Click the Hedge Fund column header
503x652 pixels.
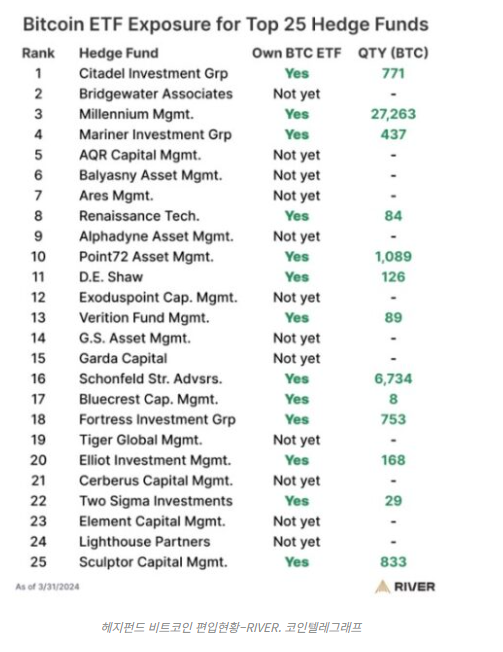pos(119,53)
